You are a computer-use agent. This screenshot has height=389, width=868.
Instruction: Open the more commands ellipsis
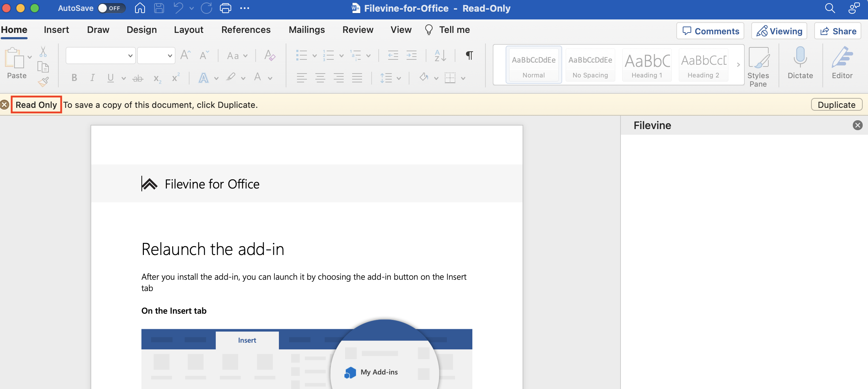[245, 8]
